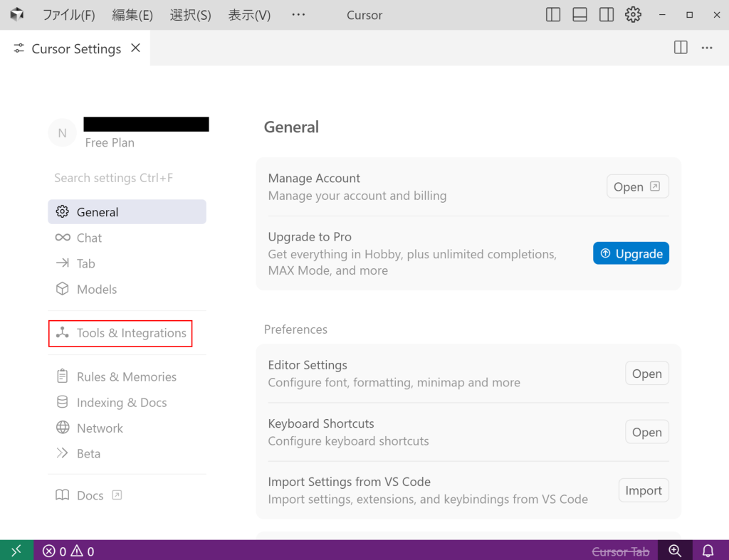Toggle the secondary side bar layout icon

point(607,15)
